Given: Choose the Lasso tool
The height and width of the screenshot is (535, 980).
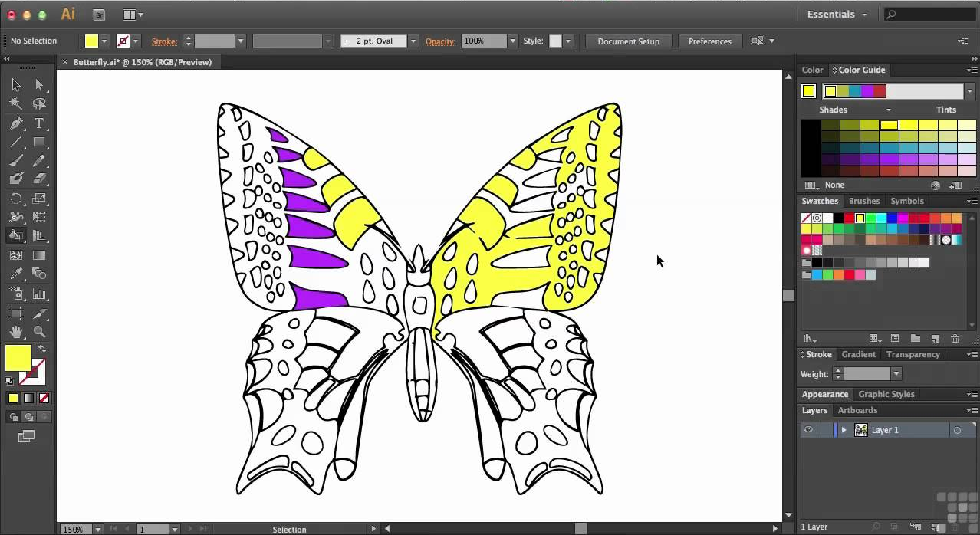Looking at the screenshot, I should coord(39,103).
